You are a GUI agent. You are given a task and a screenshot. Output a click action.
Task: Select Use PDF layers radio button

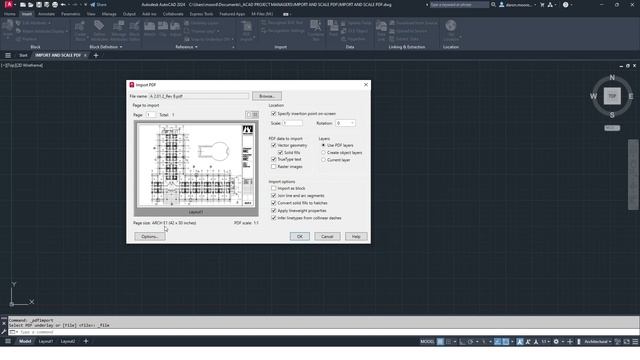point(323,145)
